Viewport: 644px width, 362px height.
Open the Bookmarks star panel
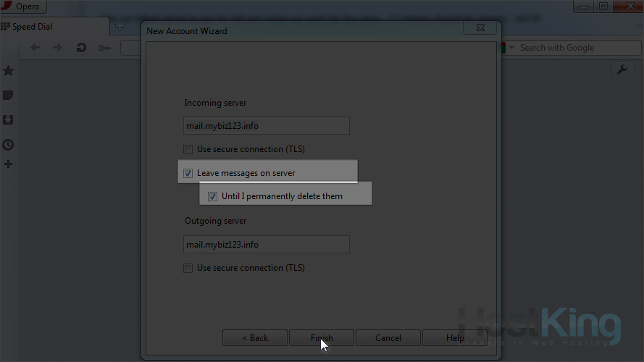coord(8,70)
